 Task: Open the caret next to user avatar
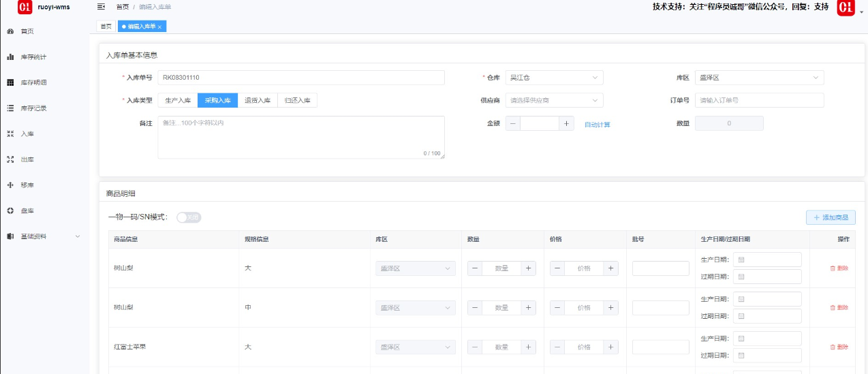pyautogui.click(x=861, y=12)
